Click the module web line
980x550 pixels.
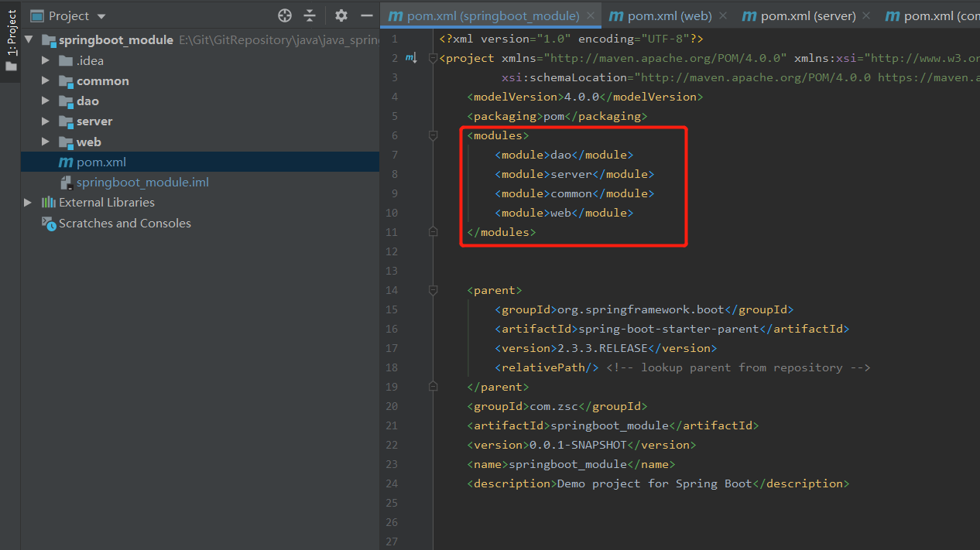(x=564, y=213)
